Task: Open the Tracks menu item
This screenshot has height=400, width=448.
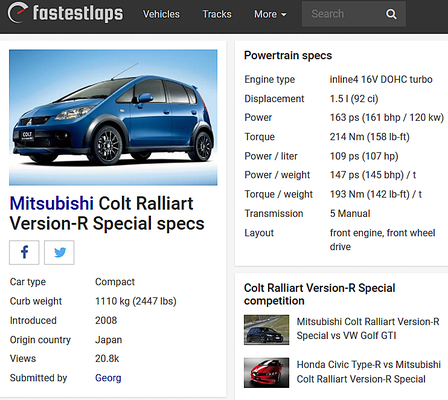Action: coord(217,14)
